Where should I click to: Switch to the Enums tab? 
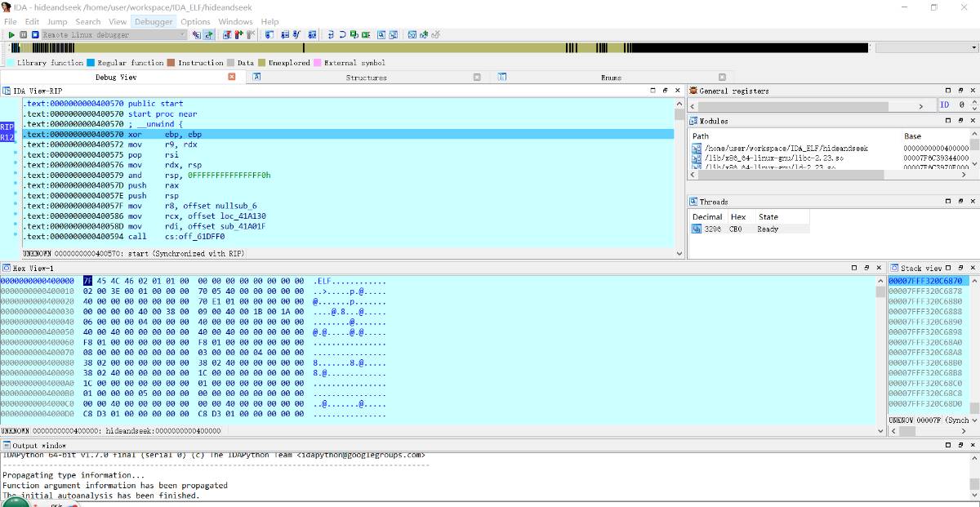[x=611, y=78]
